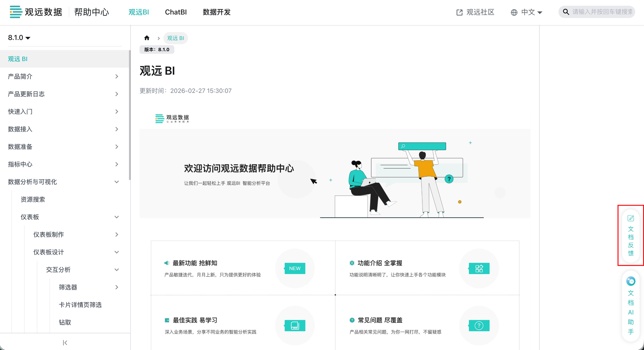The width and height of the screenshot is (644, 350).
Task: Focus the search input field
Action: pos(602,12)
